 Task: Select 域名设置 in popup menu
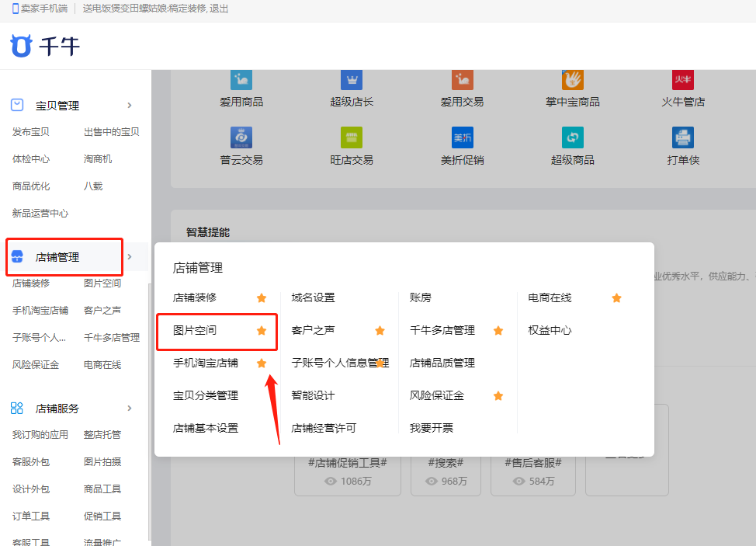313,297
